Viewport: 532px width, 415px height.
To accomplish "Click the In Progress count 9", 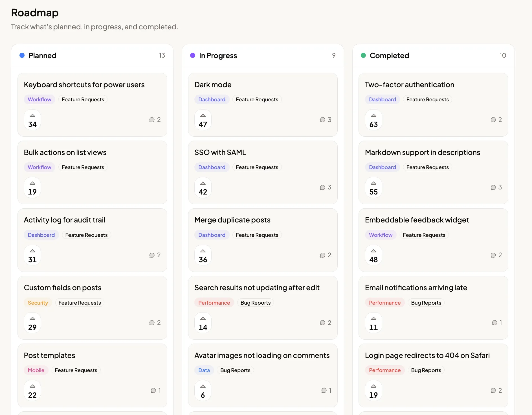I will pyautogui.click(x=334, y=55).
